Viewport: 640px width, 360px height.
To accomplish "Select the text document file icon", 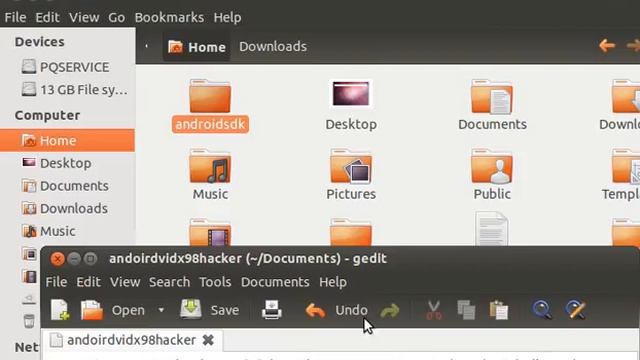I will (x=492, y=229).
